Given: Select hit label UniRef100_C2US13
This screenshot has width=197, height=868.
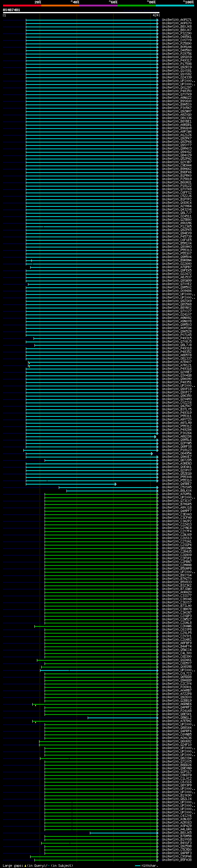Looking at the screenshot, I should (x=177, y=538).
